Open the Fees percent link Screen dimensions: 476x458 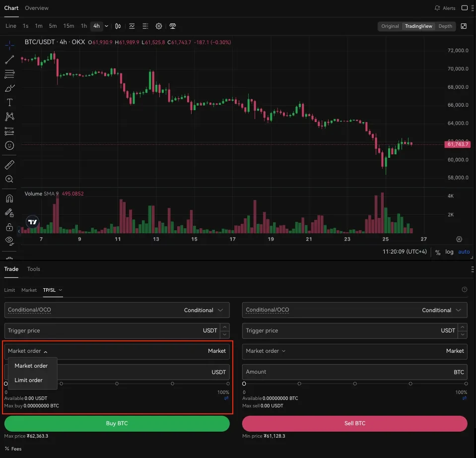point(13,449)
